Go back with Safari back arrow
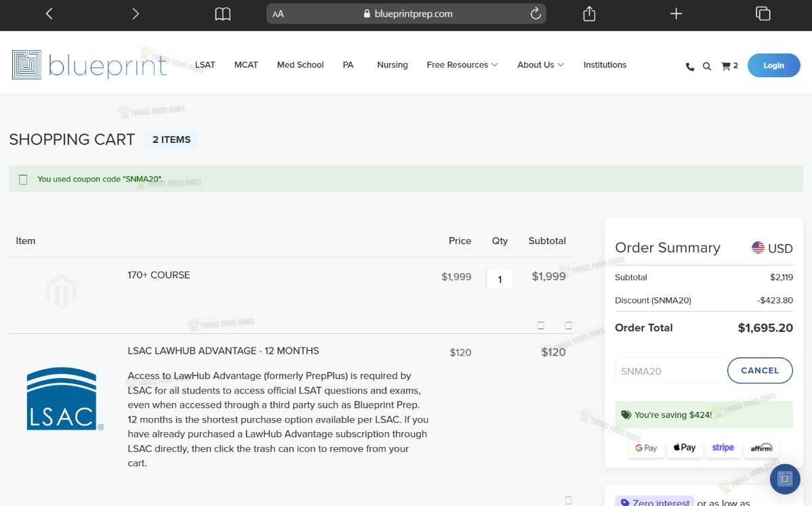The width and height of the screenshot is (812, 506). (x=49, y=14)
